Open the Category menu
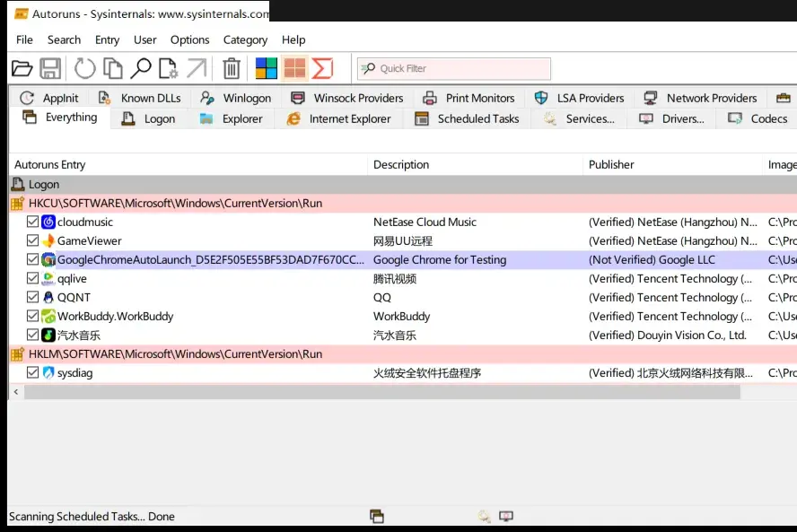 coord(245,39)
